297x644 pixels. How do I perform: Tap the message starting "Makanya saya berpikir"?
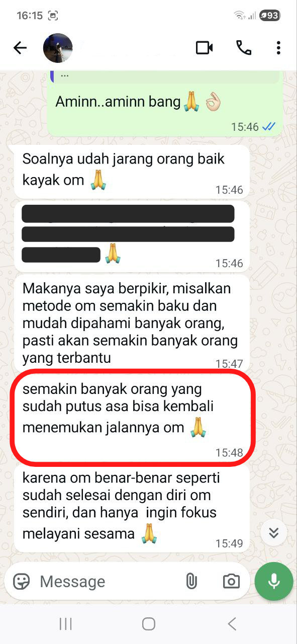(x=131, y=323)
